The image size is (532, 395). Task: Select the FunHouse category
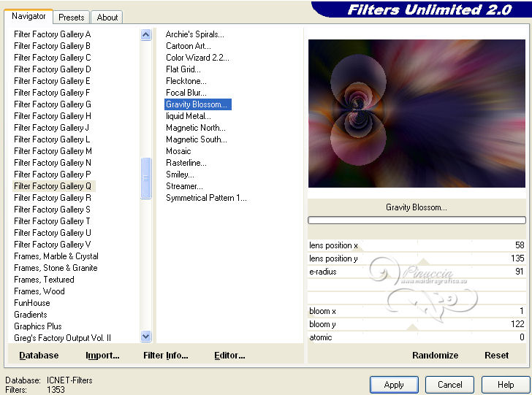click(x=32, y=303)
